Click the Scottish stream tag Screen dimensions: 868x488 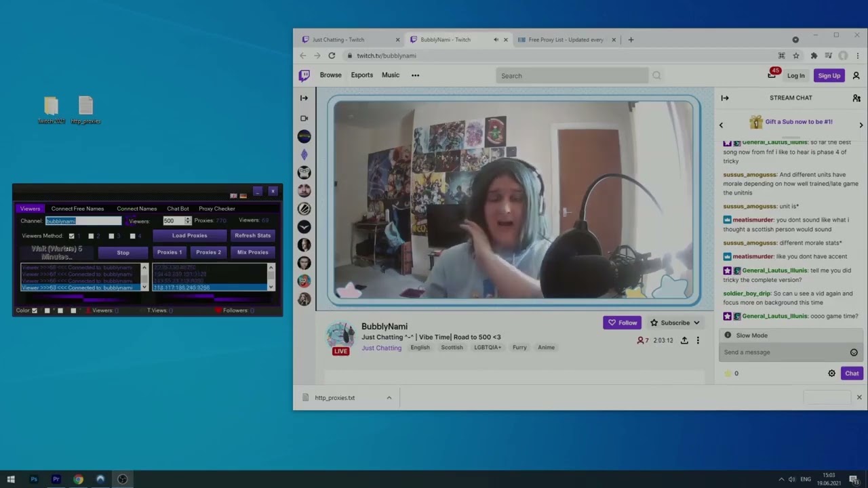(452, 348)
